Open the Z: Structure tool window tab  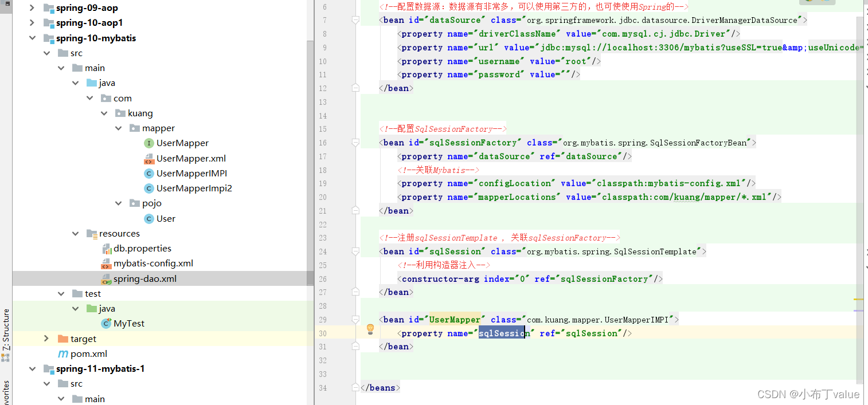coord(6,329)
